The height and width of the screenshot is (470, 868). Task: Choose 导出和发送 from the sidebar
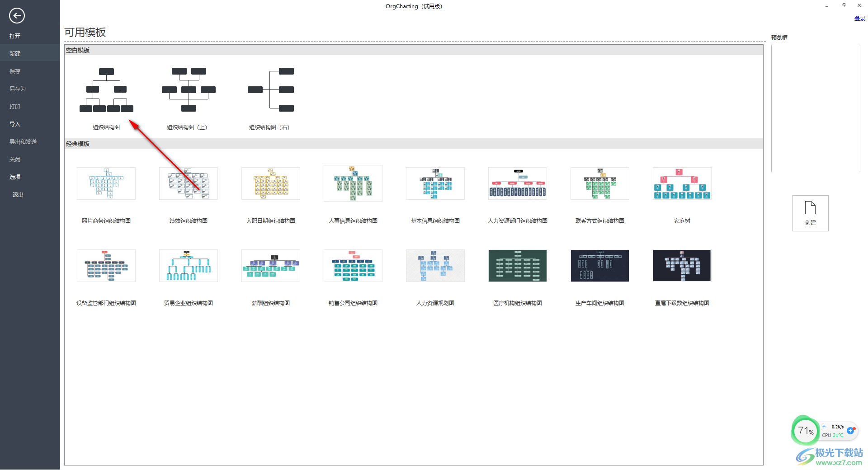click(23, 142)
